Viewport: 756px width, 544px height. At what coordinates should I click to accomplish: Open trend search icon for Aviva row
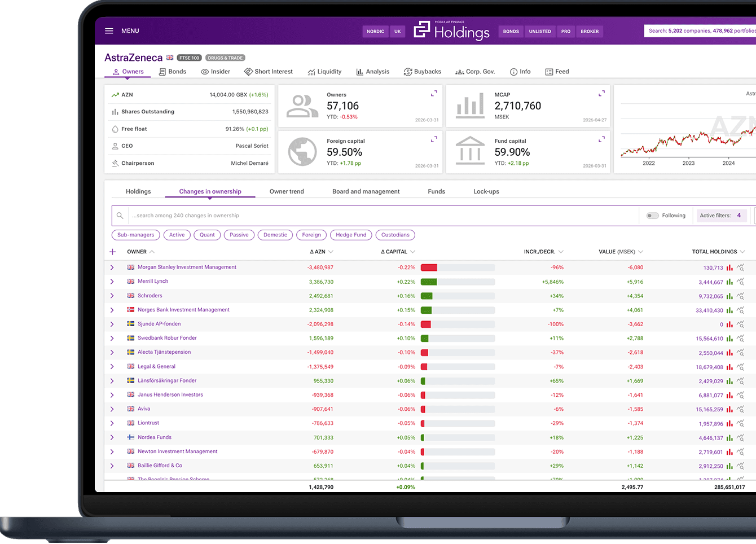click(741, 409)
